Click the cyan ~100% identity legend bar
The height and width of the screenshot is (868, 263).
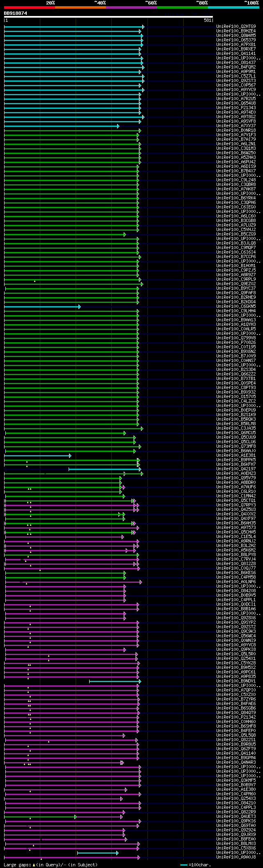tap(233, 7)
